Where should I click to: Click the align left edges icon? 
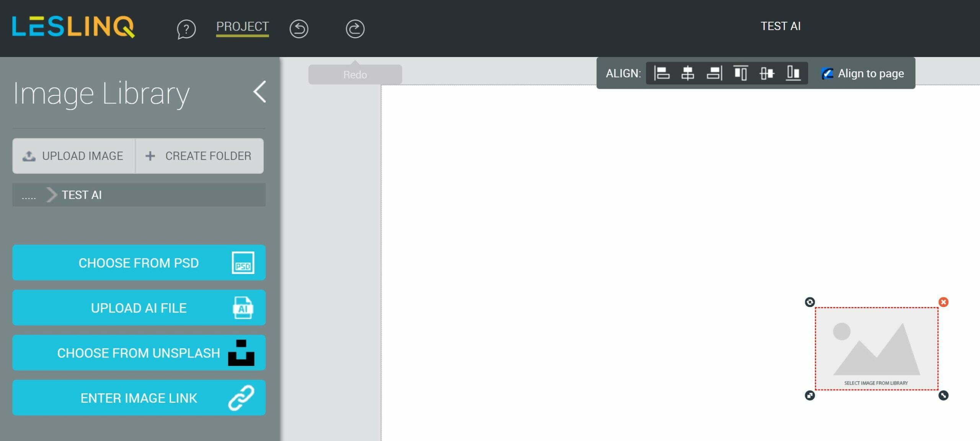pyautogui.click(x=660, y=73)
